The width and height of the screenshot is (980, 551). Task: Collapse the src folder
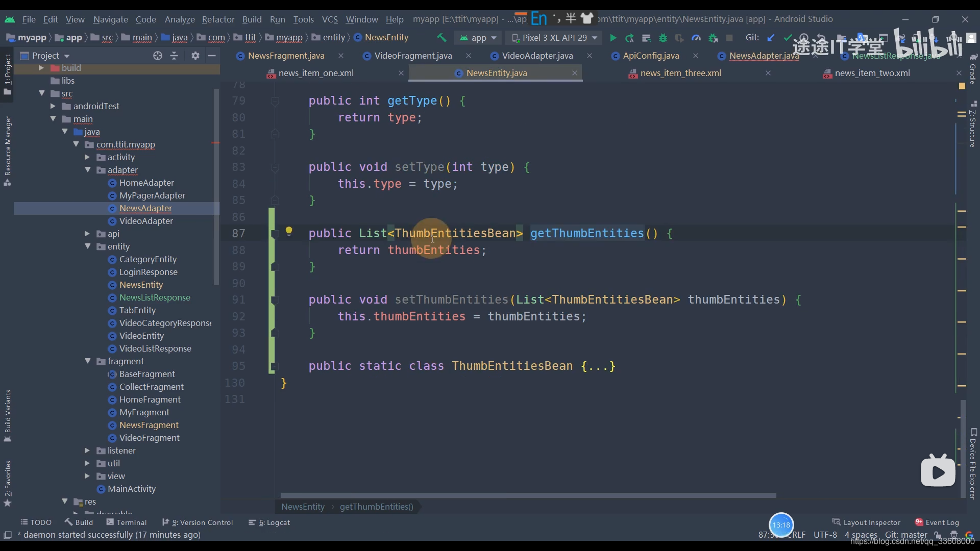[x=42, y=93]
